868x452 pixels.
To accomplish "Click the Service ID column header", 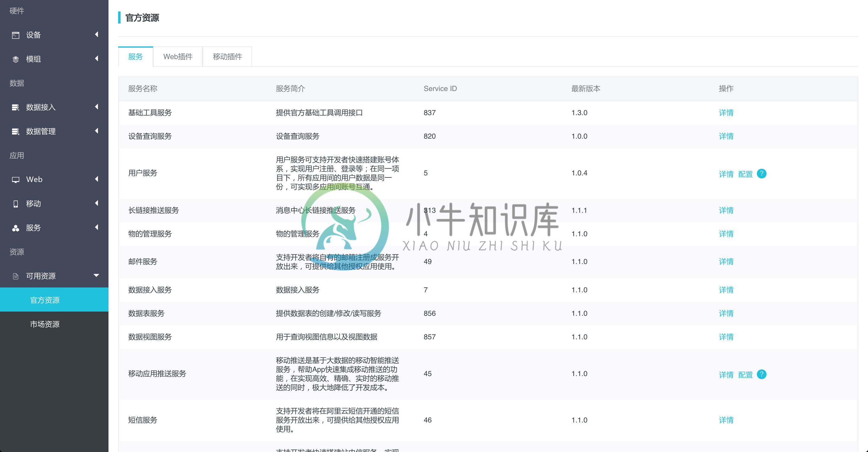I will pos(440,89).
